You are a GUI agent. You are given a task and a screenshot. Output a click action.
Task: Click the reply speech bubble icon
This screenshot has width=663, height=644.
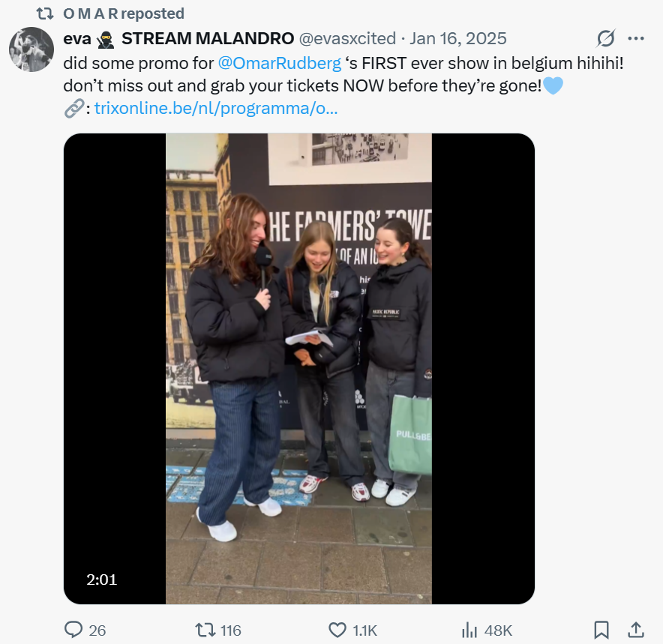tap(73, 630)
